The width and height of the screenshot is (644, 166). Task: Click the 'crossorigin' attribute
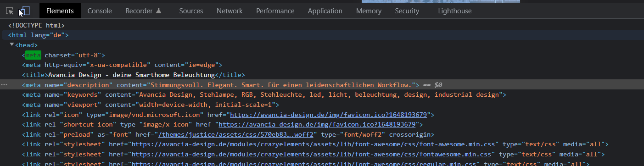pyautogui.click(x=410, y=134)
